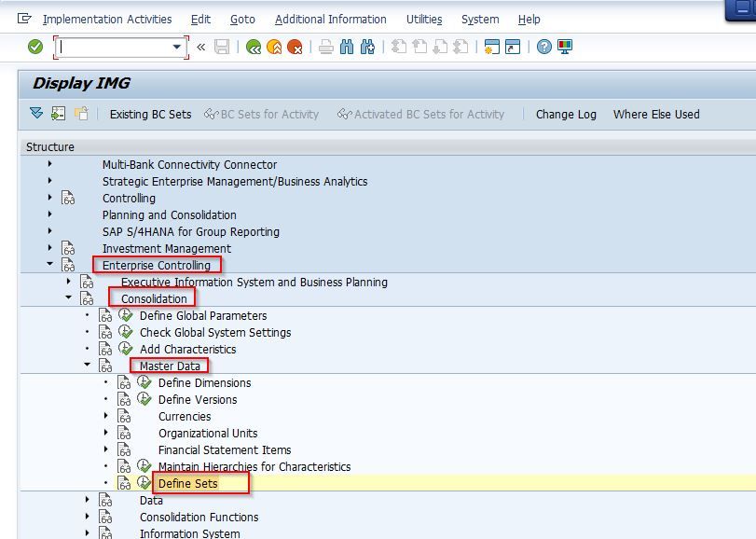Image resolution: width=756 pixels, height=539 pixels.
Task: Click execute icon for Define Dimensions
Action: pos(144,382)
